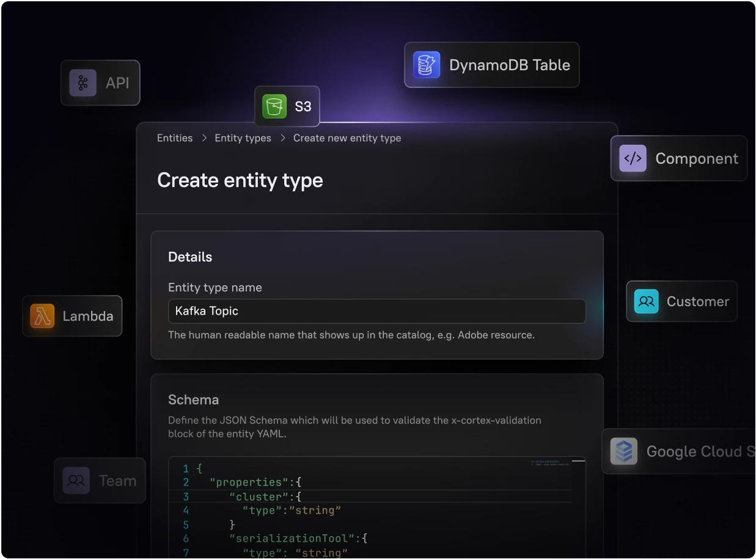Click the Customer chip label

tap(697, 302)
